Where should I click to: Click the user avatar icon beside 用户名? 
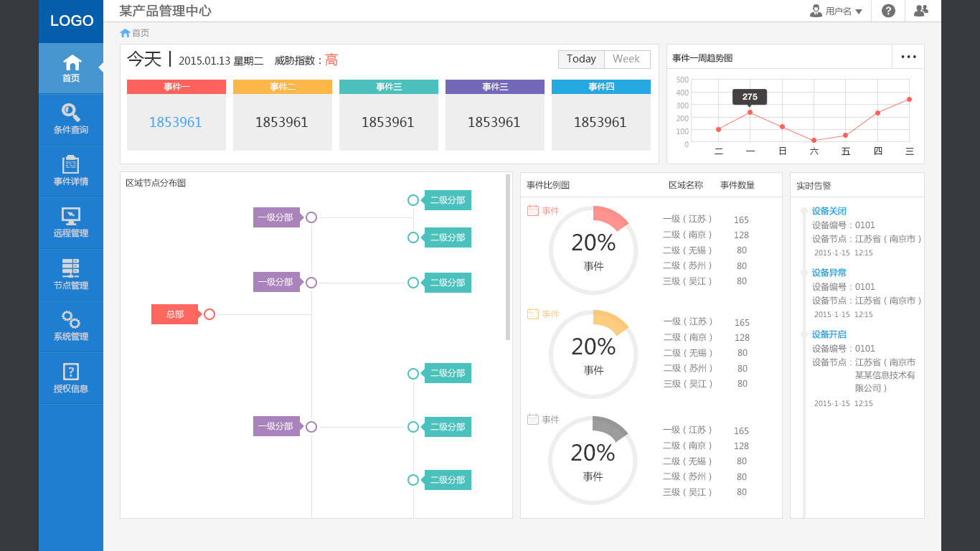pyautogui.click(x=816, y=11)
